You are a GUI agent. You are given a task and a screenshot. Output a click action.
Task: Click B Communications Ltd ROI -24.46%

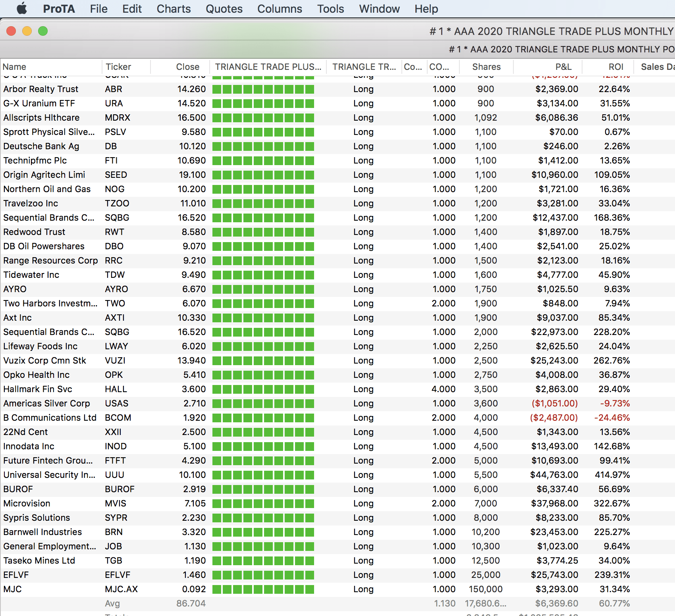612,418
